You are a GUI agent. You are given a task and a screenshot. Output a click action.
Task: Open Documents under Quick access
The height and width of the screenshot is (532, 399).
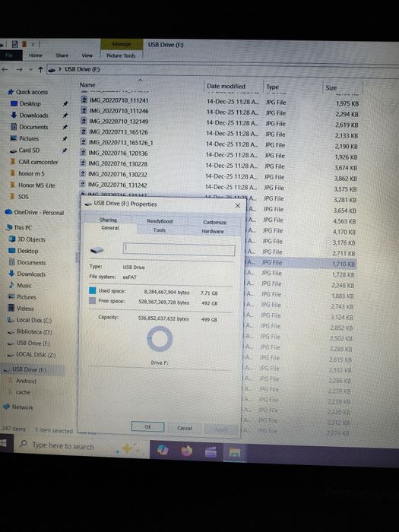29,127
